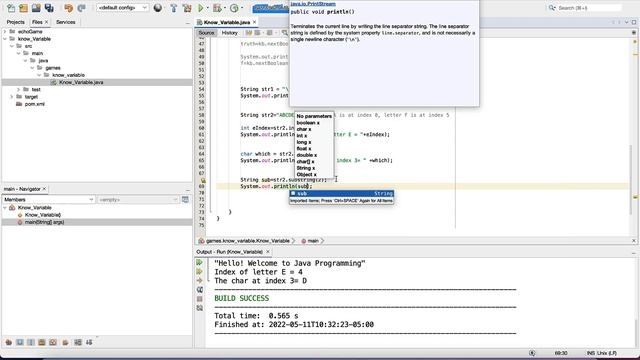This screenshot has height=360, width=640.
Task: Click the History view button
Action: [229, 33]
